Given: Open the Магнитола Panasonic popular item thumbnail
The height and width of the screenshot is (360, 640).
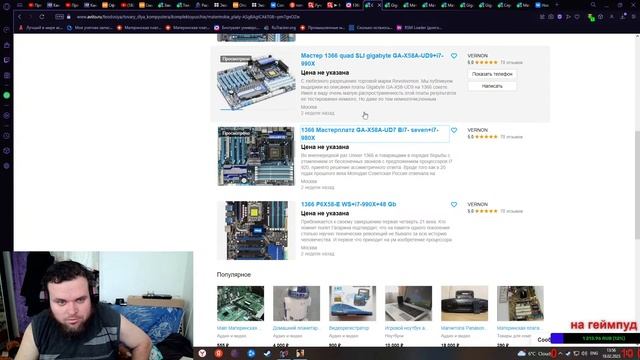Looking at the screenshot, I should [x=464, y=303].
